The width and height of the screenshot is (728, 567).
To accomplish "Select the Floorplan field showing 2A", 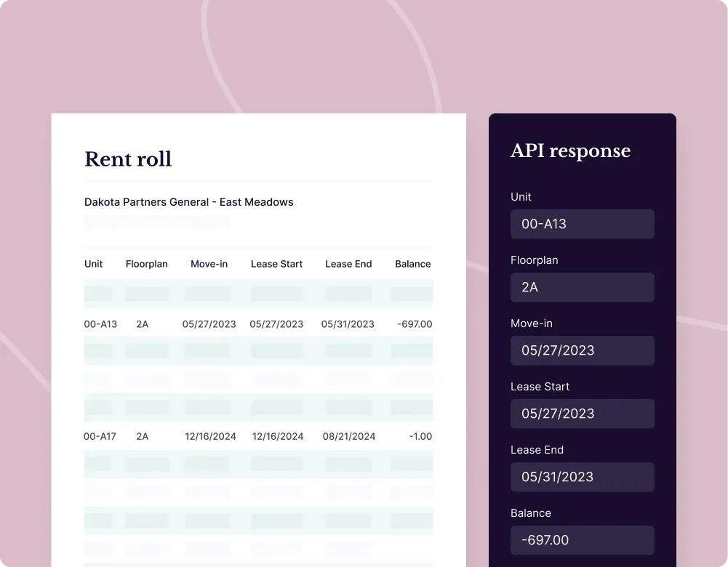I will (582, 287).
